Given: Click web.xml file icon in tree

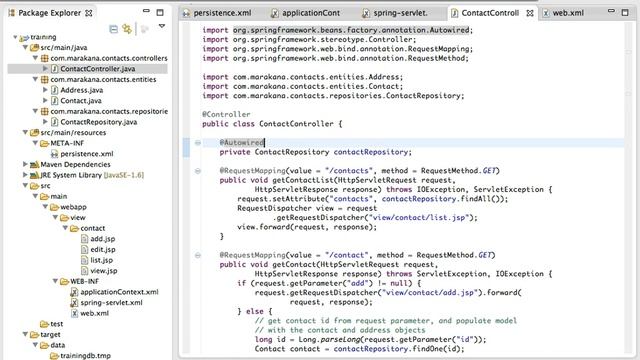Looking at the screenshot, I should pos(74,313).
